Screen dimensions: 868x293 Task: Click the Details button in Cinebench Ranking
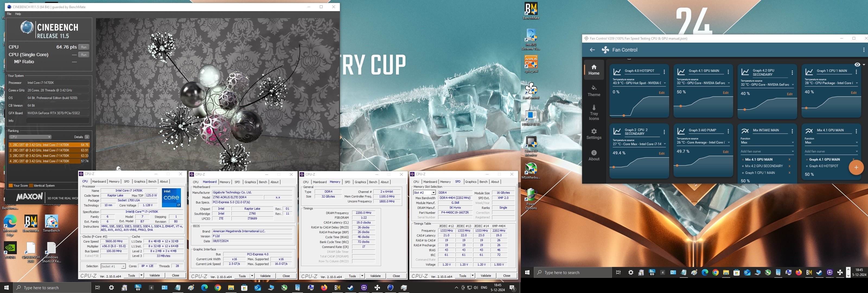pos(87,137)
